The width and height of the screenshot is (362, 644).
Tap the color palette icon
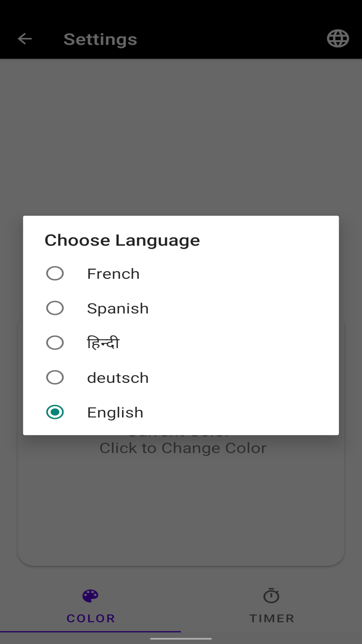(90, 596)
